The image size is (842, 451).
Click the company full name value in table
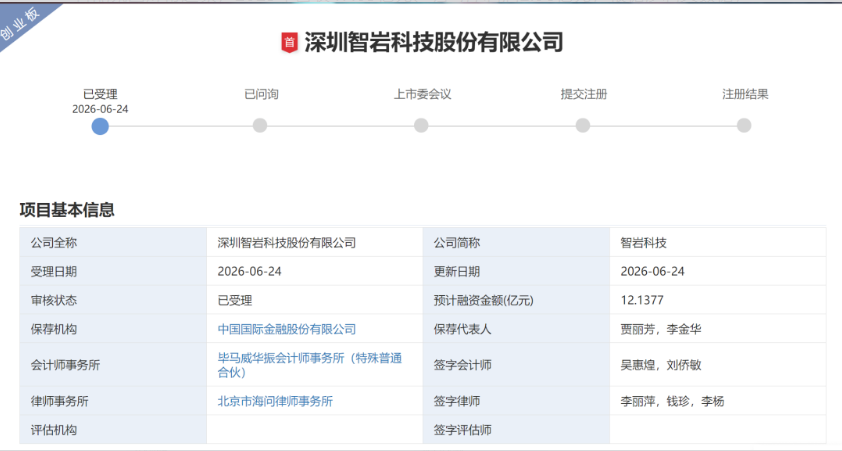[287, 243]
